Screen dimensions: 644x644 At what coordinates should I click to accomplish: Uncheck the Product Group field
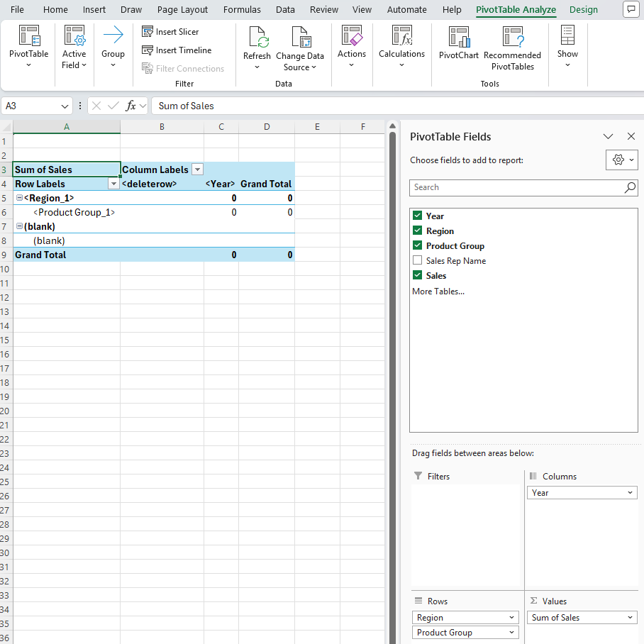(x=417, y=246)
